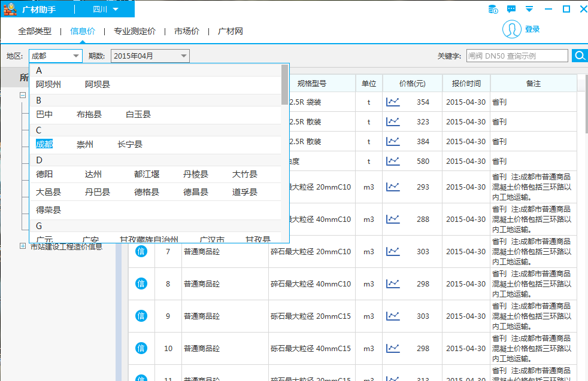Select 德格县 in region list
The image size is (588, 381).
tap(147, 192)
